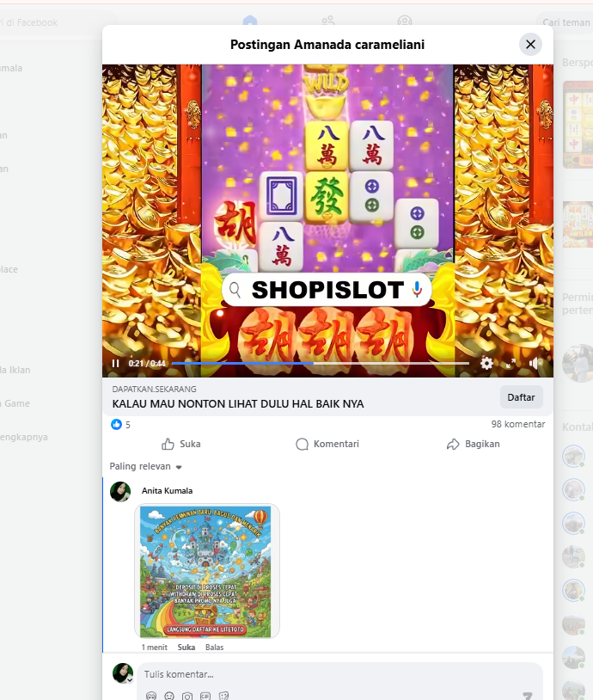Seek on the video progress bar
The image size is (593, 700).
click(x=321, y=364)
